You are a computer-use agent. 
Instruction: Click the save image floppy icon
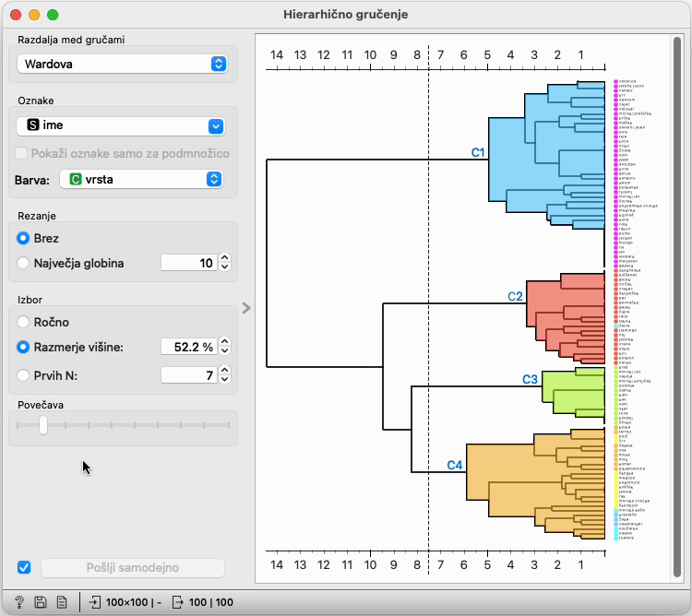click(x=41, y=602)
